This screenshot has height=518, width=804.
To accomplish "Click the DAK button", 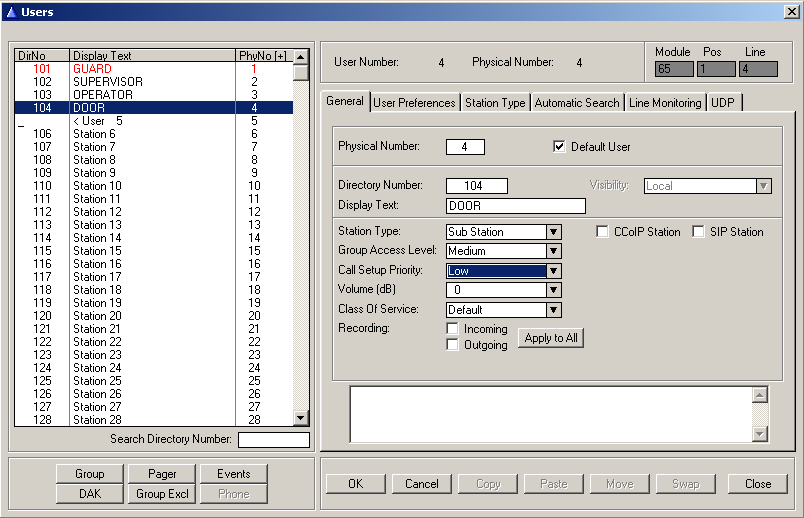I will (x=90, y=494).
